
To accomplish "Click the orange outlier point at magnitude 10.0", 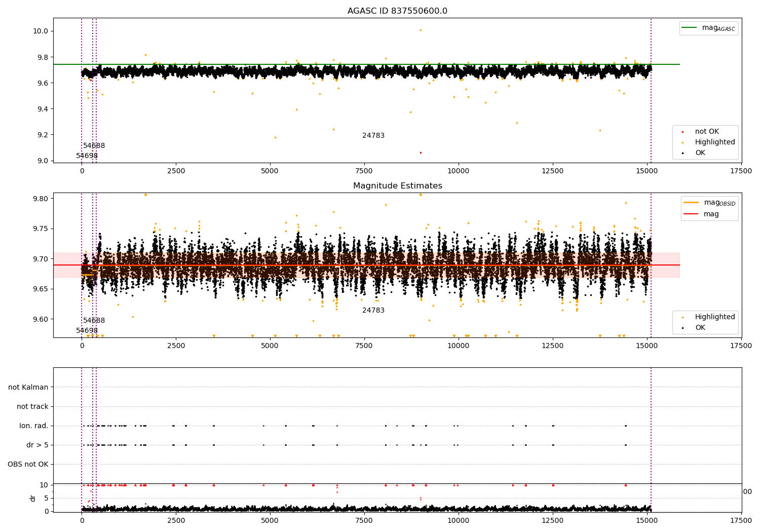I will [421, 30].
